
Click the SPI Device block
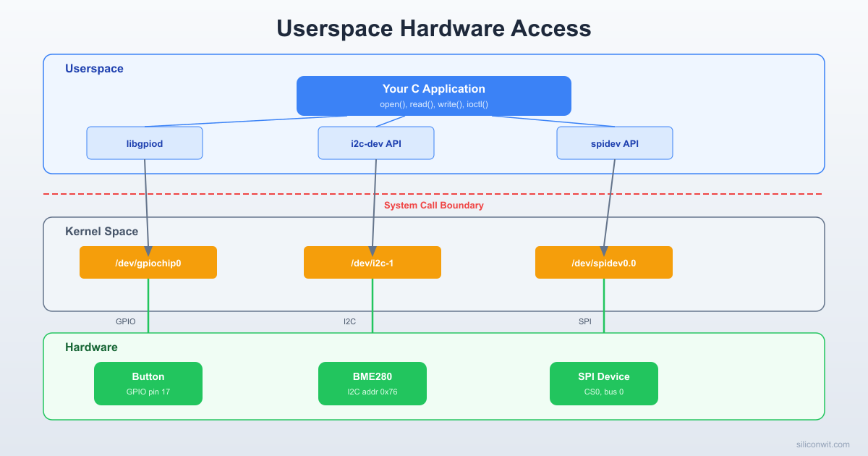[603, 383]
